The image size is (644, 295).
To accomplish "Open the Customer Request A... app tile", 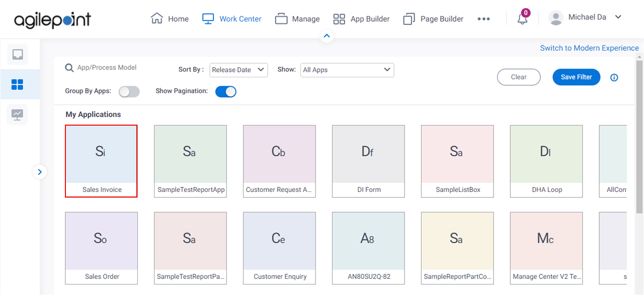I will tap(280, 161).
